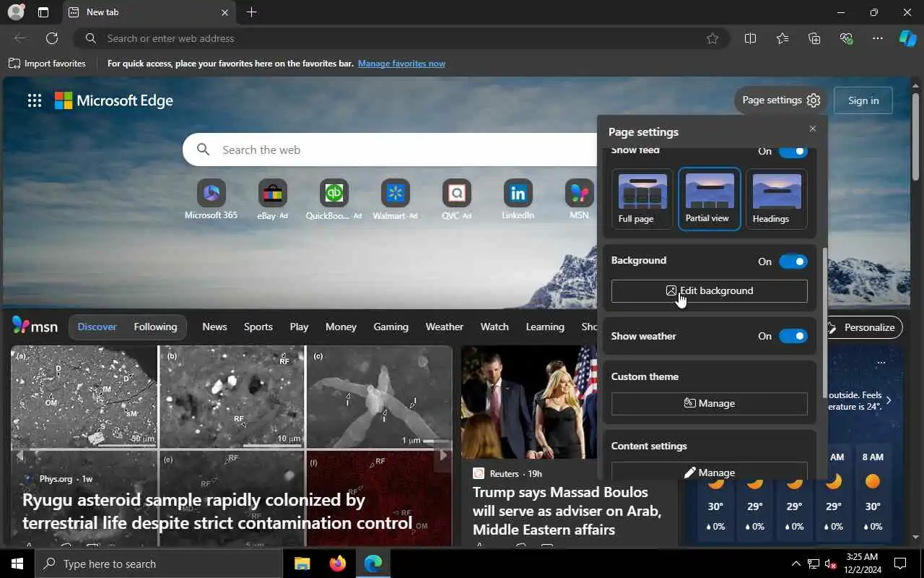The image size is (924, 578).
Task: Switch to the Discover feed tab
Action: click(97, 327)
